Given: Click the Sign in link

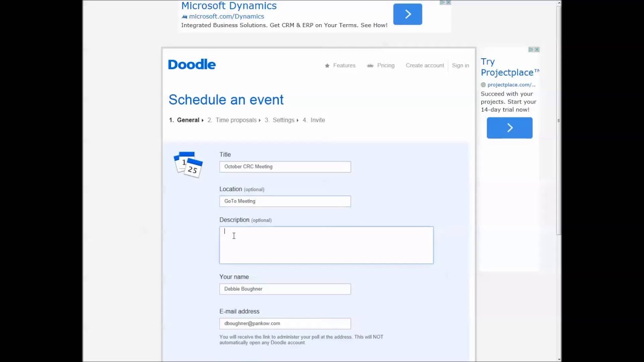Looking at the screenshot, I should tap(460, 65).
